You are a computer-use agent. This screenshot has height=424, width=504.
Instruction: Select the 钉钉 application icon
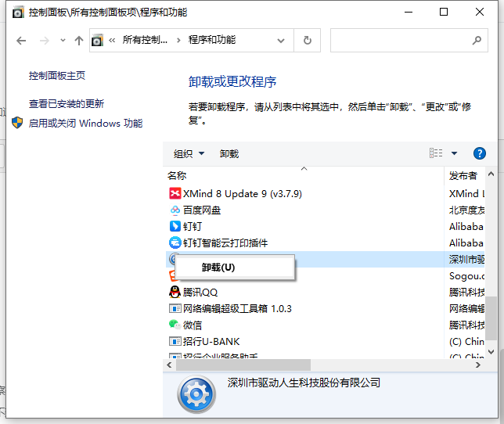tap(175, 226)
